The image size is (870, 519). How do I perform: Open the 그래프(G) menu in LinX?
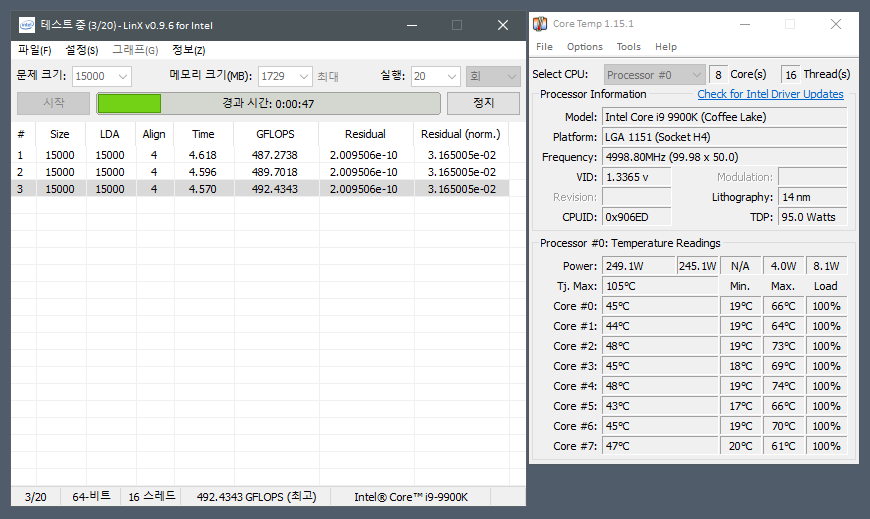pos(135,50)
